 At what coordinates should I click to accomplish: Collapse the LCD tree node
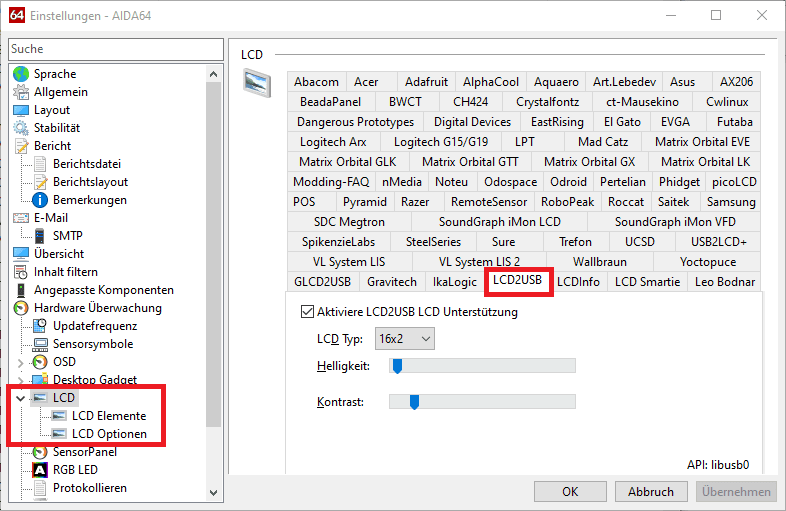tap(21, 398)
